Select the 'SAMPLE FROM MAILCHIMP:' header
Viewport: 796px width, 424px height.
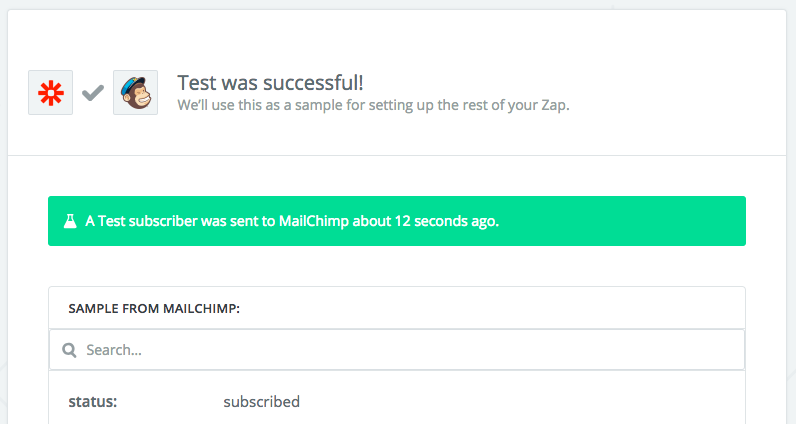[x=154, y=308]
